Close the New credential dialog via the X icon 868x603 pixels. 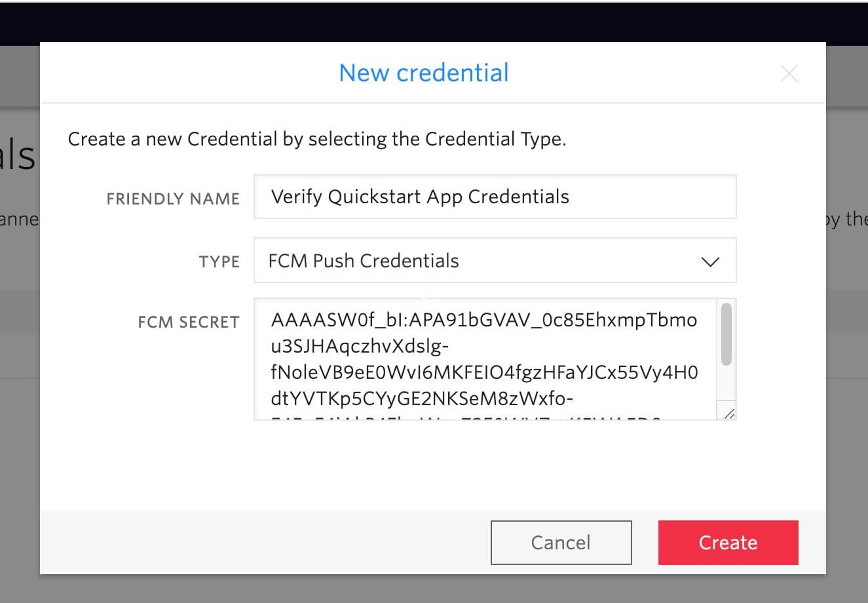pos(789,73)
